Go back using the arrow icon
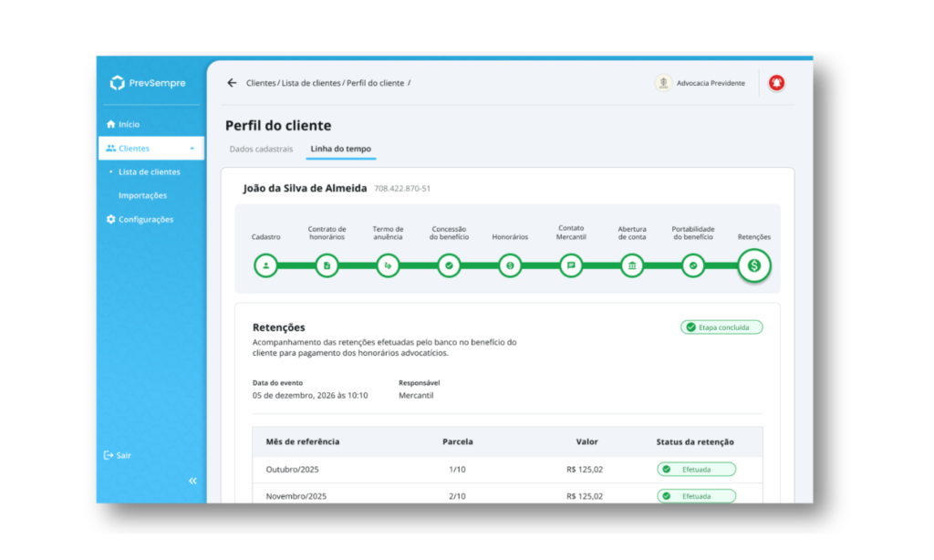 [232, 83]
